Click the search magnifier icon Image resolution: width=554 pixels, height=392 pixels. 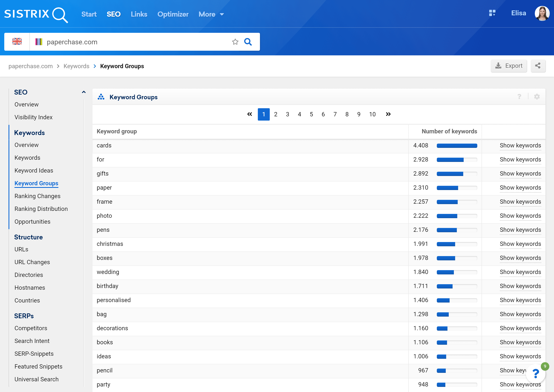coord(248,42)
